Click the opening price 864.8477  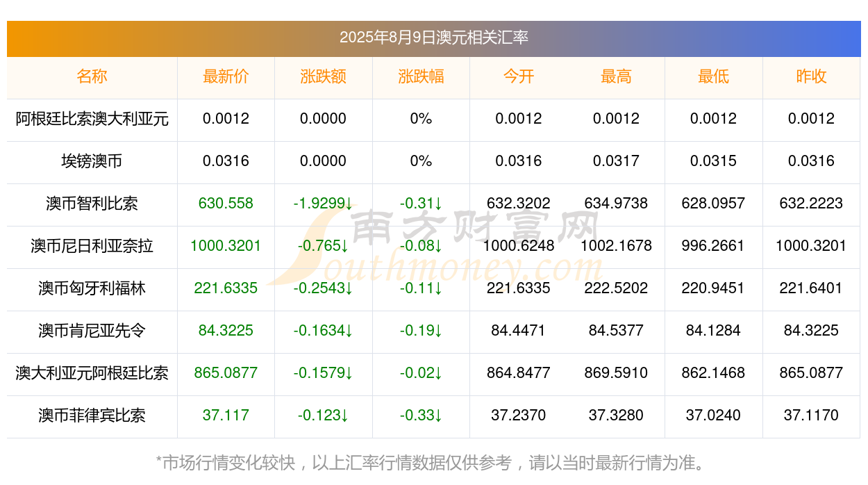point(519,373)
